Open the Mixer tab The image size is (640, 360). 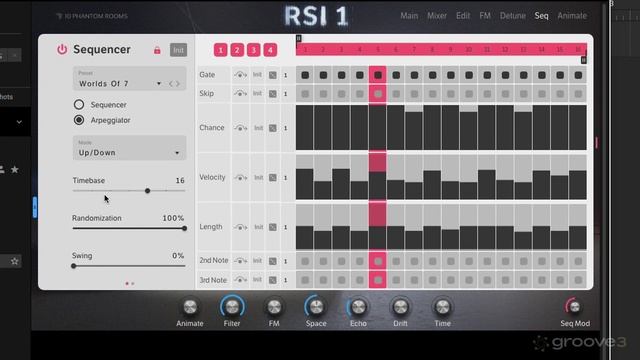[x=437, y=16]
